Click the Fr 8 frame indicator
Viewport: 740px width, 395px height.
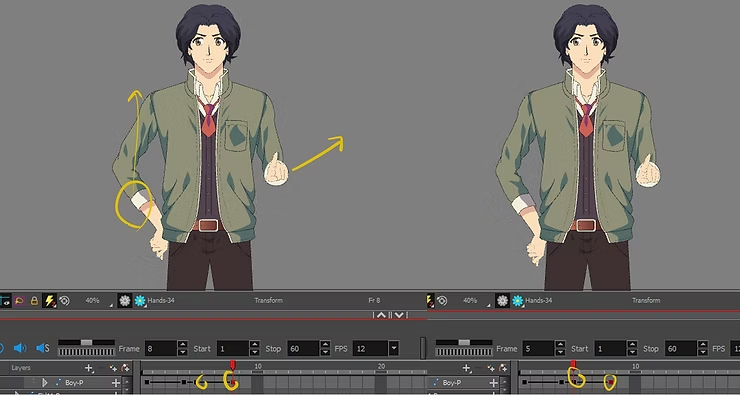click(374, 300)
